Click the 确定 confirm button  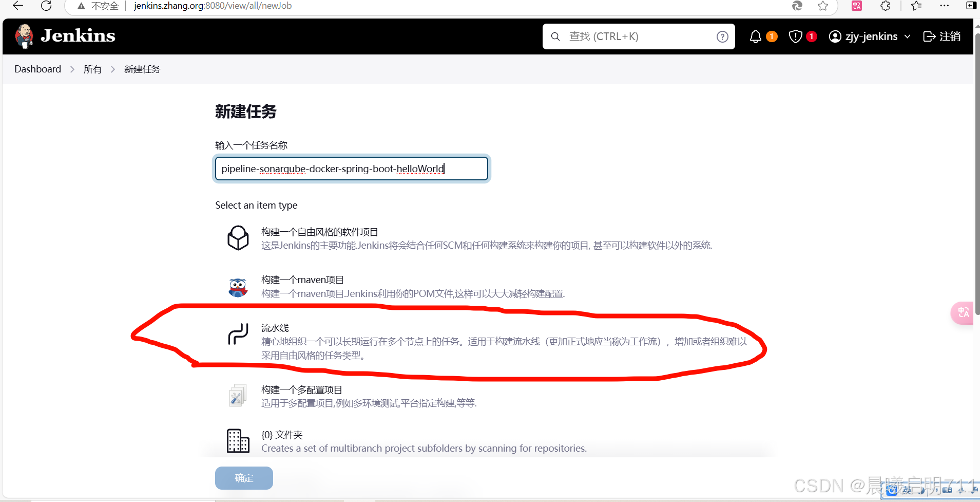coord(244,478)
